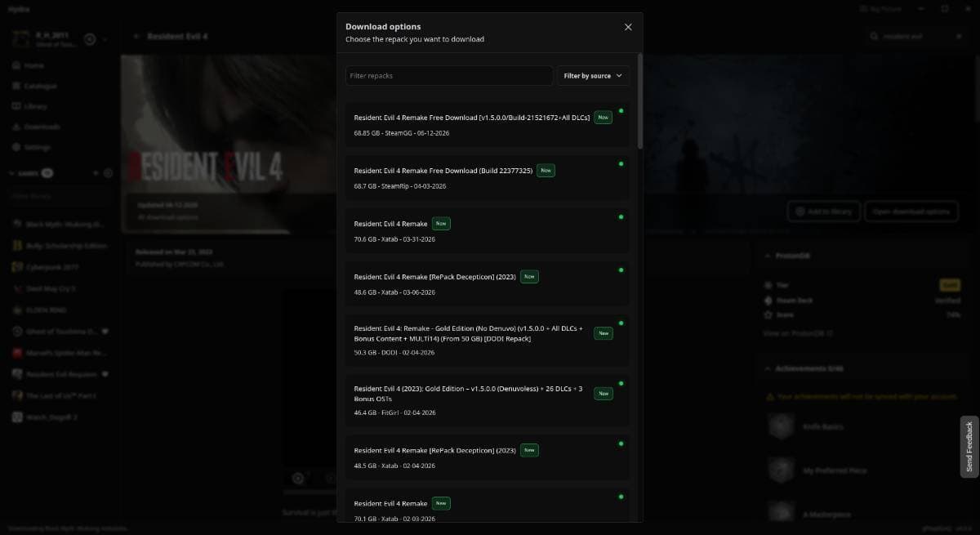Click the Resident Evil Requiem game icon

pyautogui.click(x=17, y=374)
